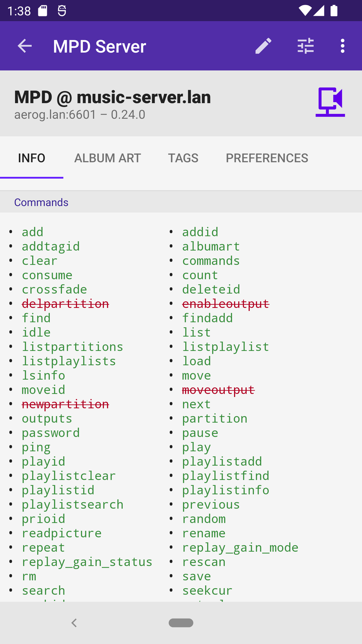362x644 pixels.
Task: Tap the struck-through enableoutput command
Action: pos(225,304)
